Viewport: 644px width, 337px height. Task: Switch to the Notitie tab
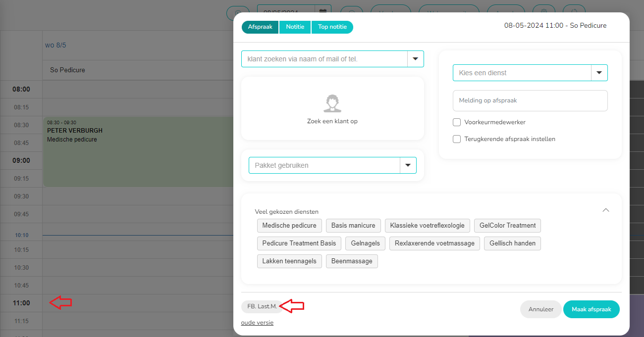coord(295,27)
